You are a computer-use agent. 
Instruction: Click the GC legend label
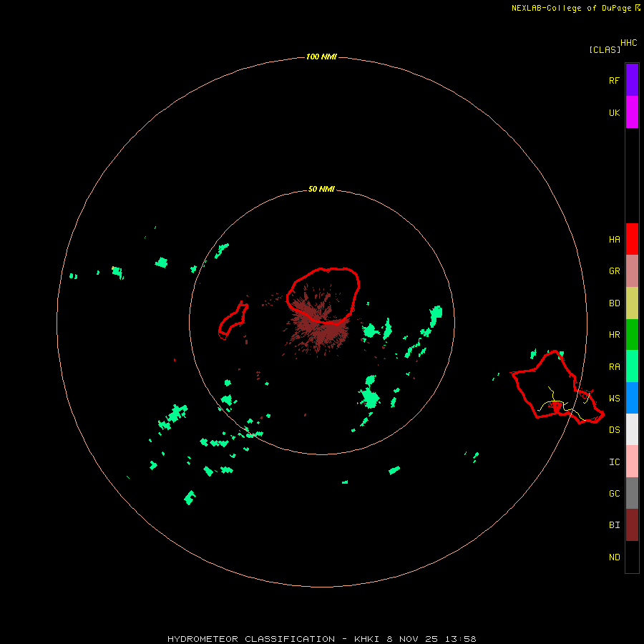point(614,494)
